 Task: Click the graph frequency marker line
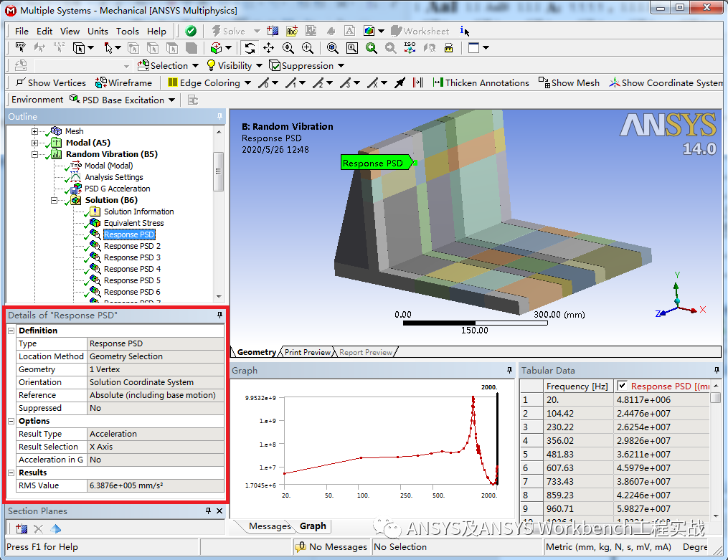tap(497, 438)
